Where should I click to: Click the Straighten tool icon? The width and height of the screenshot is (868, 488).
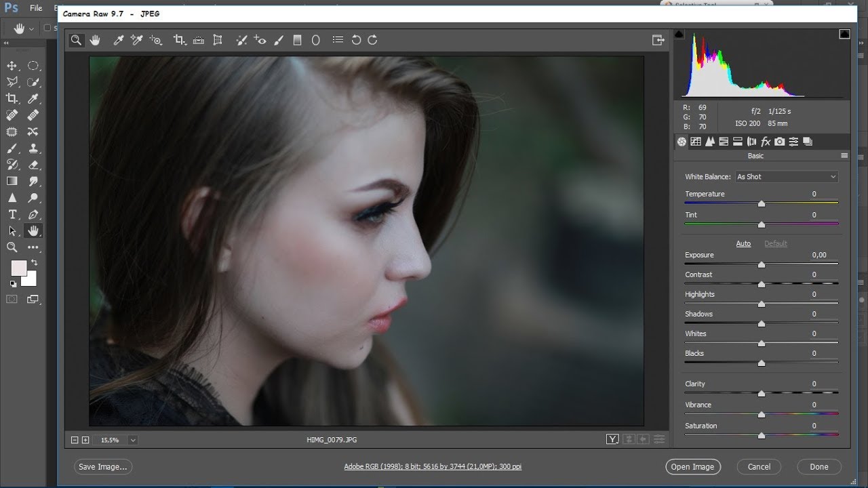tap(199, 41)
